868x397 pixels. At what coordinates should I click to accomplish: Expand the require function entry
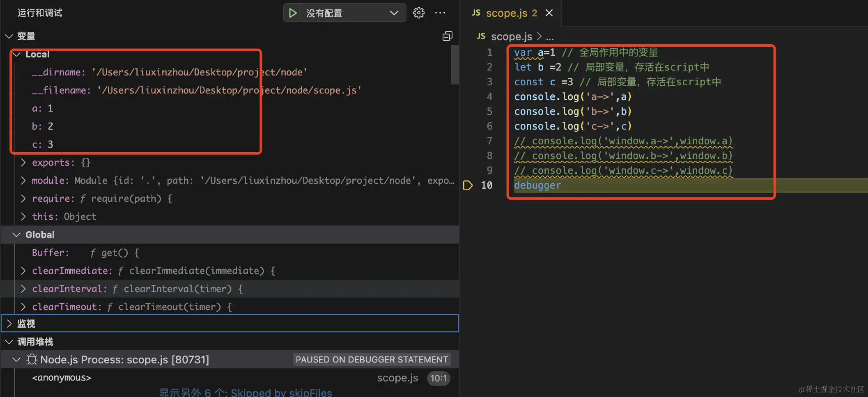(23, 199)
